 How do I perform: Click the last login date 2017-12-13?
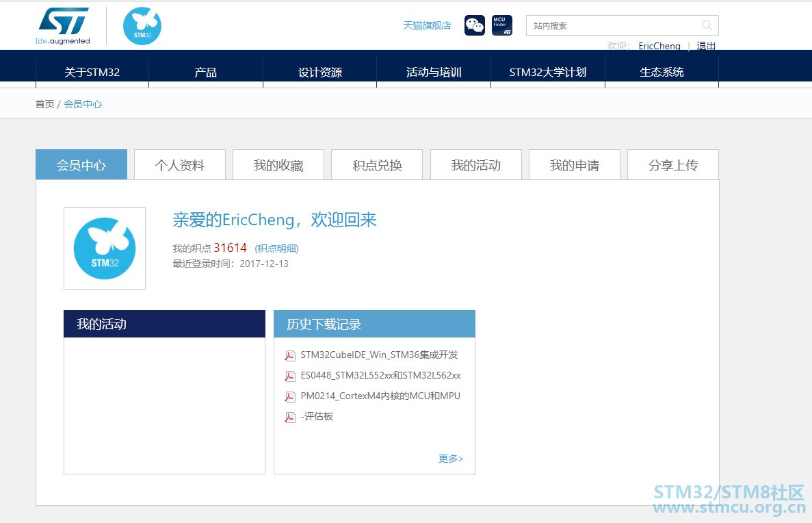pyautogui.click(x=264, y=264)
